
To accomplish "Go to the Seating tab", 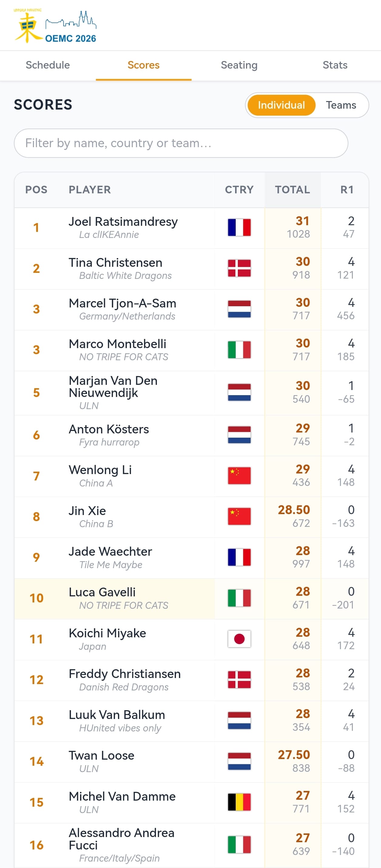I will [239, 65].
